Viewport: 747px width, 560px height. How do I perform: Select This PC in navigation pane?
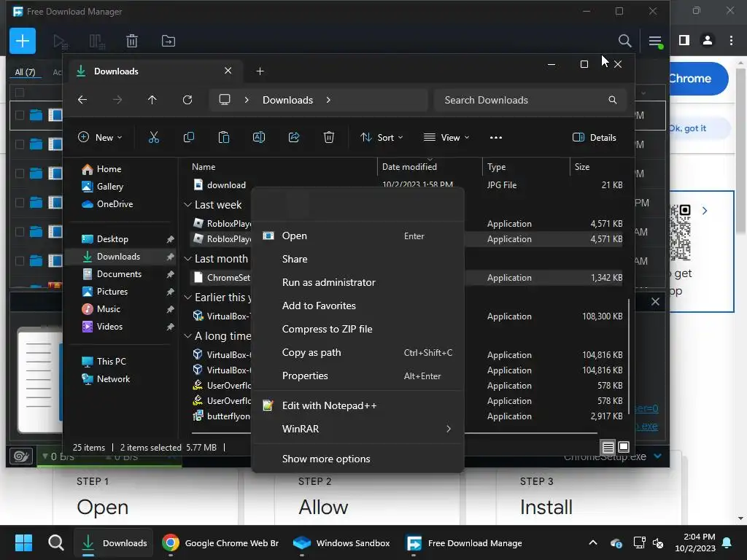[x=111, y=362]
